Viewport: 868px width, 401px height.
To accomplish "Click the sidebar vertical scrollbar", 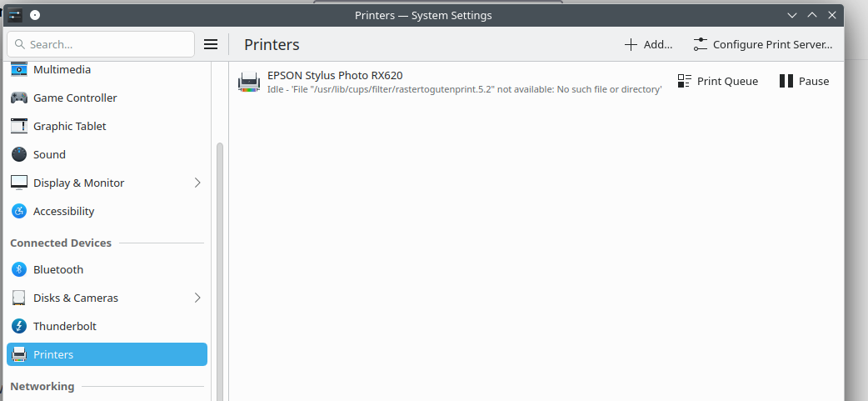I will 220,272.
